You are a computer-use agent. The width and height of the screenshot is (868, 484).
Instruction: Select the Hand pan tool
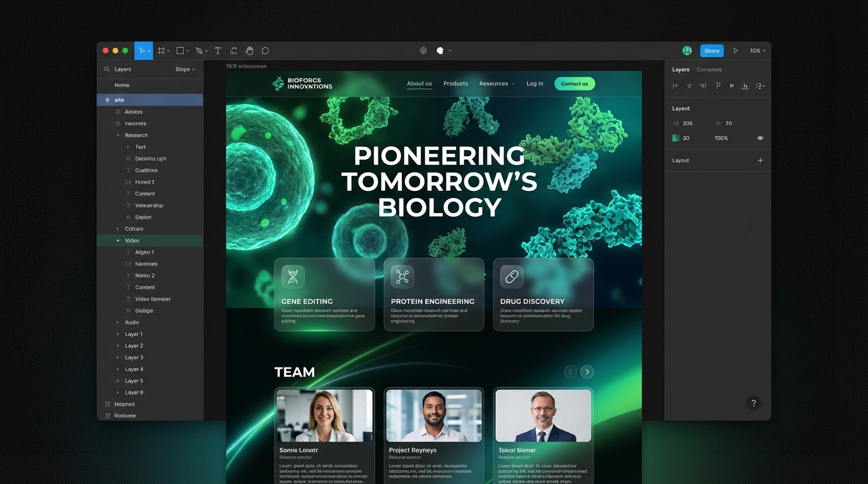point(249,51)
